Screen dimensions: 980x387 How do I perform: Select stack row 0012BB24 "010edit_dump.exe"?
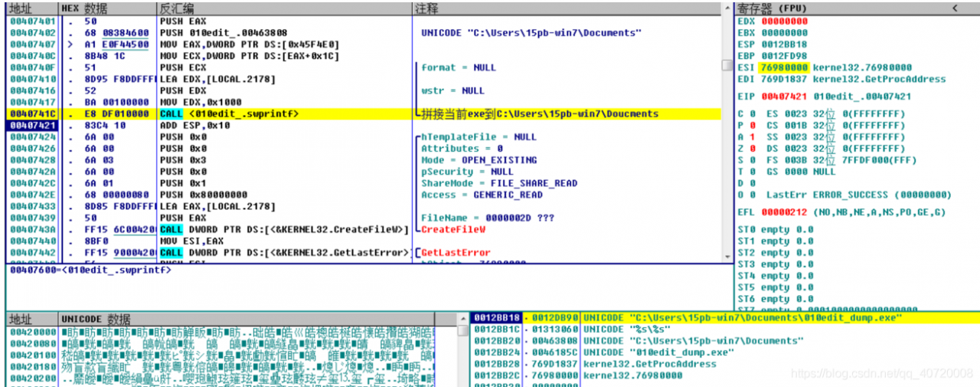pyautogui.click(x=725, y=353)
